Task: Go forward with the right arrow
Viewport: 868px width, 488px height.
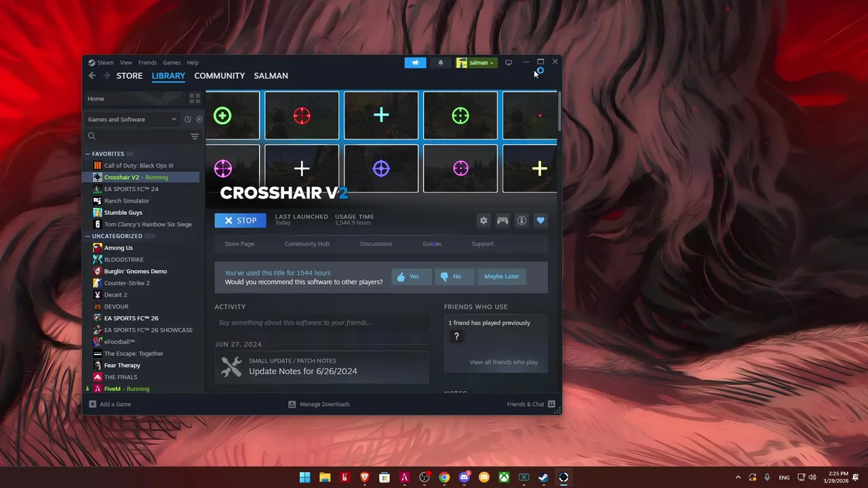Action: pos(106,76)
